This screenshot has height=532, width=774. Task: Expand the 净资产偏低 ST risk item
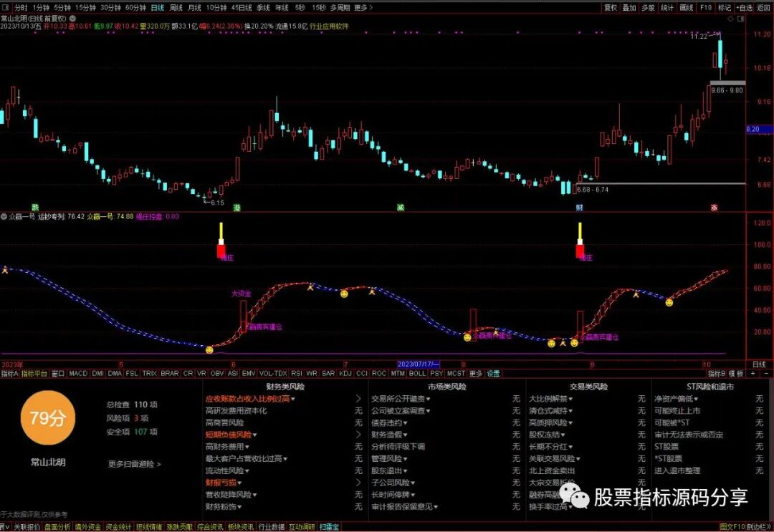[676, 399]
